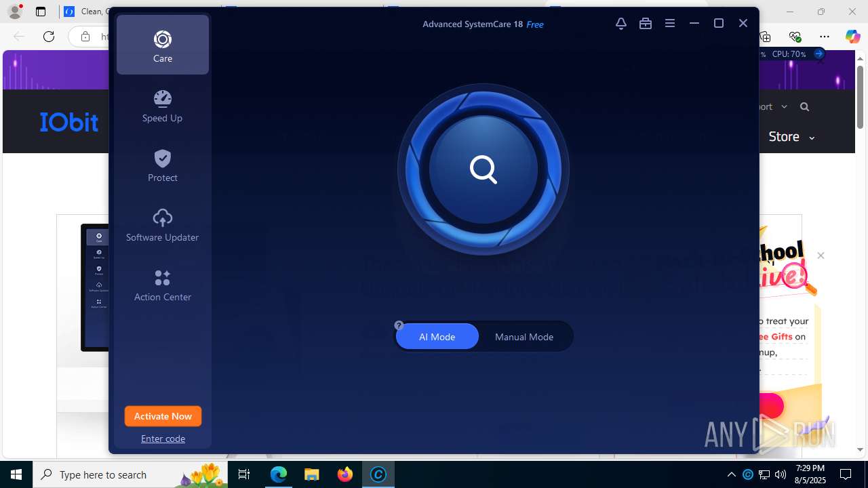Open Microsoft Edge from taskbar
This screenshot has width=868, height=488.
click(x=279, y=474)
